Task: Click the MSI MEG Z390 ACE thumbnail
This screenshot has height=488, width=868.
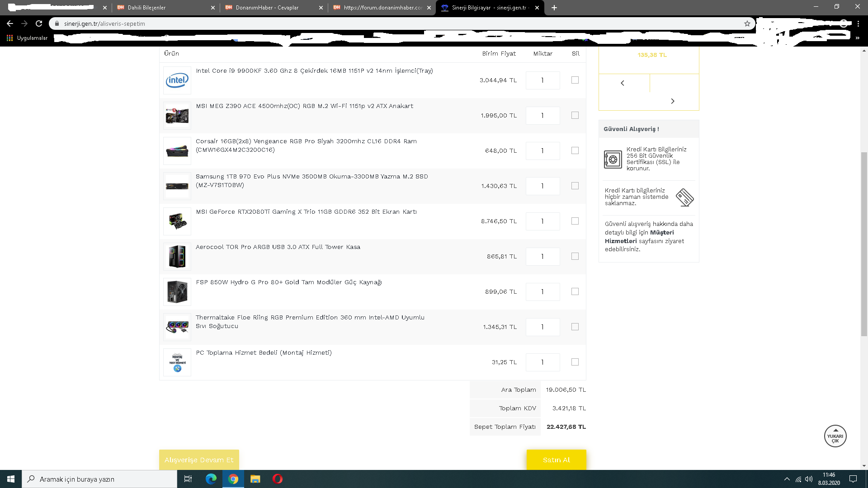Action: pyautogui.click(x=177, y=116)
